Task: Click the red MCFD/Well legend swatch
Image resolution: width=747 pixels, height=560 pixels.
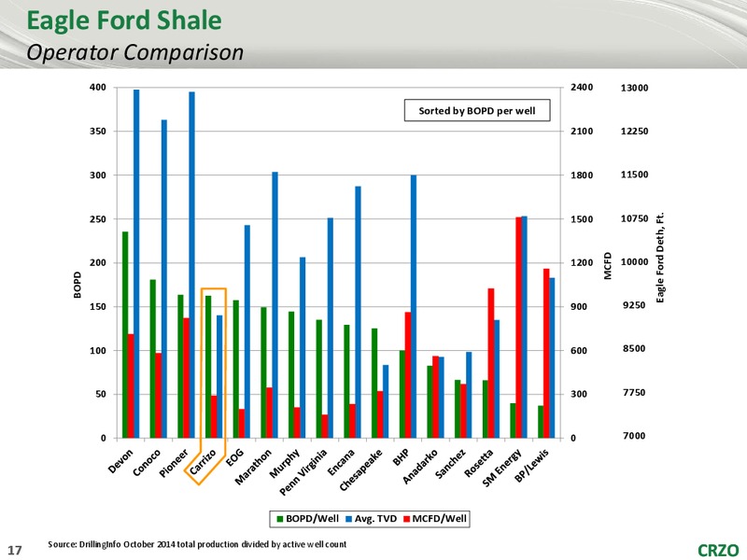Action: coord(406,519)
